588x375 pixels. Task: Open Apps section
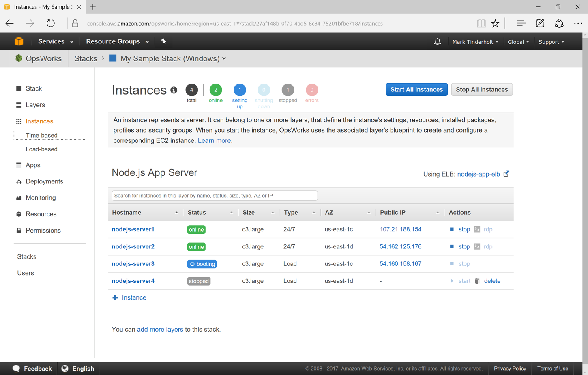[x=33, y=165]
